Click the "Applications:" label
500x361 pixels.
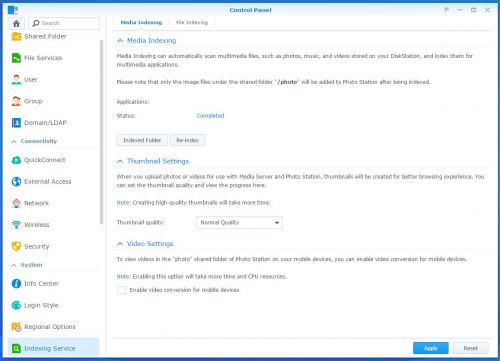coord(133,102)
